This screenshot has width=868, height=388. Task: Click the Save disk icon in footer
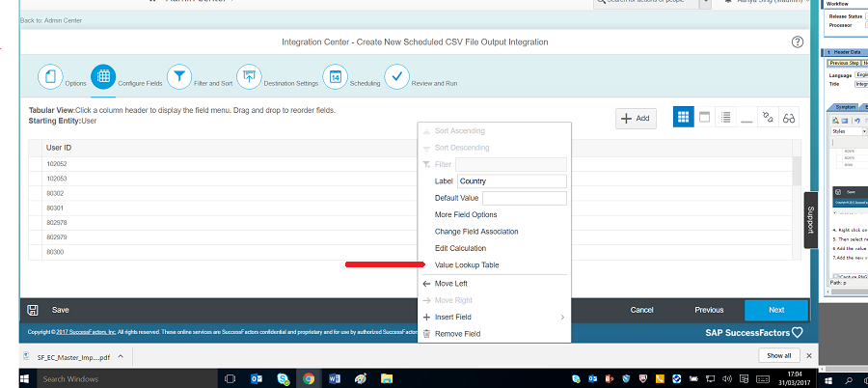point(33,310)
